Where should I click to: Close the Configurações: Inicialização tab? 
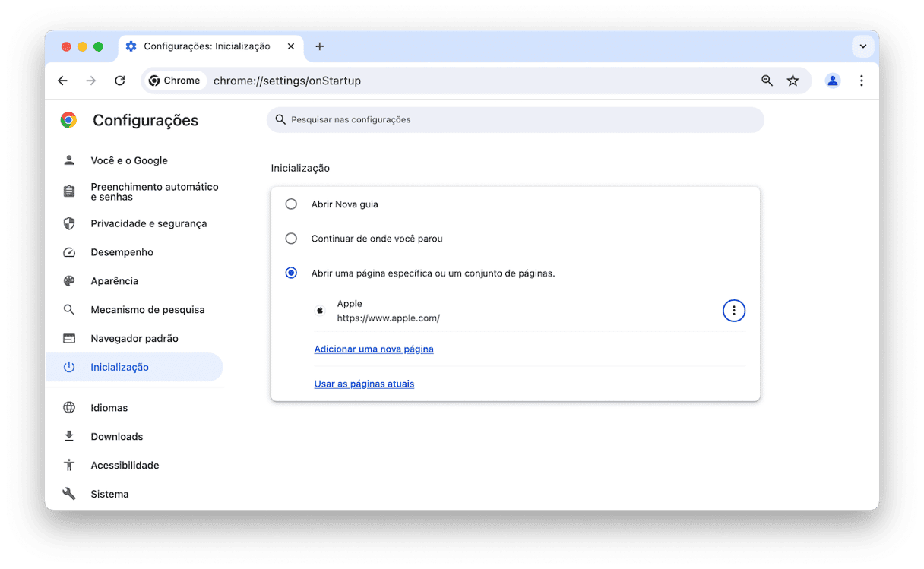click(x=291, y=46)
